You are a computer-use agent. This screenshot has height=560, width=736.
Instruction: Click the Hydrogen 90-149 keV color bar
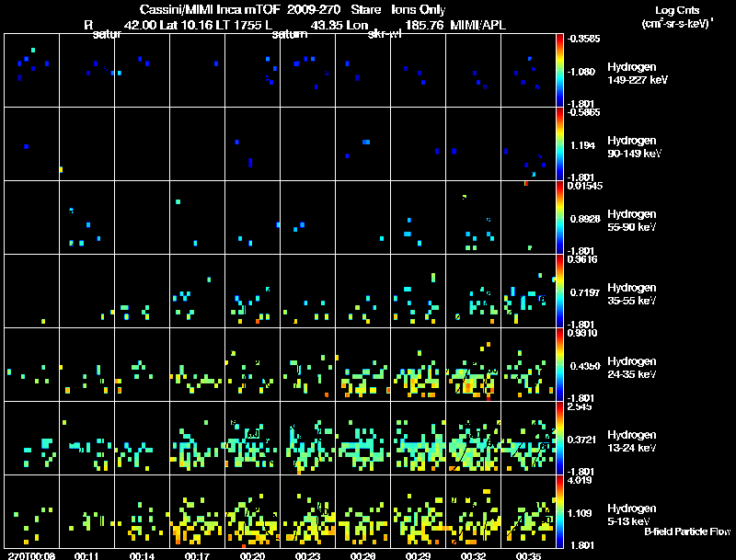tap(560, 143)
